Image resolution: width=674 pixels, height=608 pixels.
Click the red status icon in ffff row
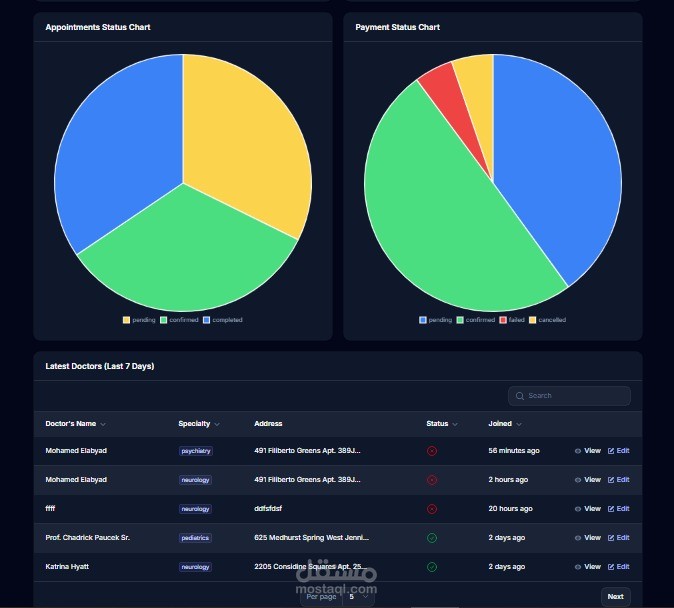point(432,509)
